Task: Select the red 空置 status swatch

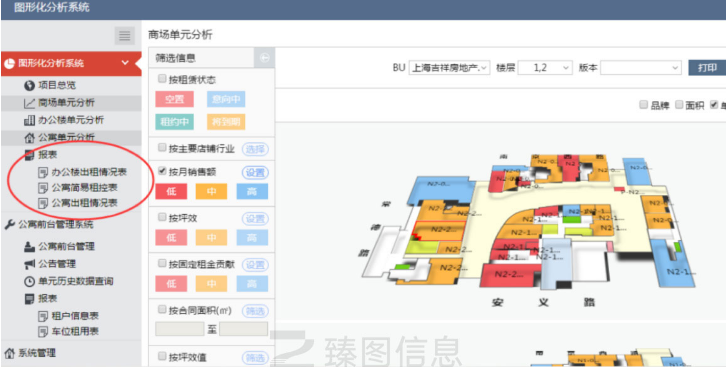Action: click(x=175, y=99)
